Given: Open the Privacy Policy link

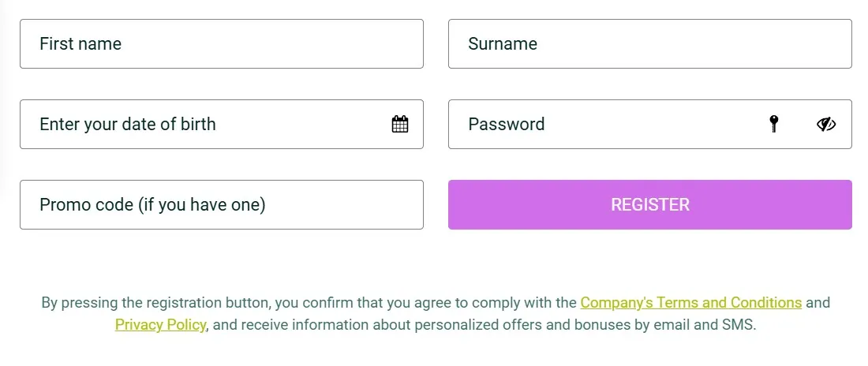Looking at the screenshot, I should pyautogui.click(x=160, y=325).
